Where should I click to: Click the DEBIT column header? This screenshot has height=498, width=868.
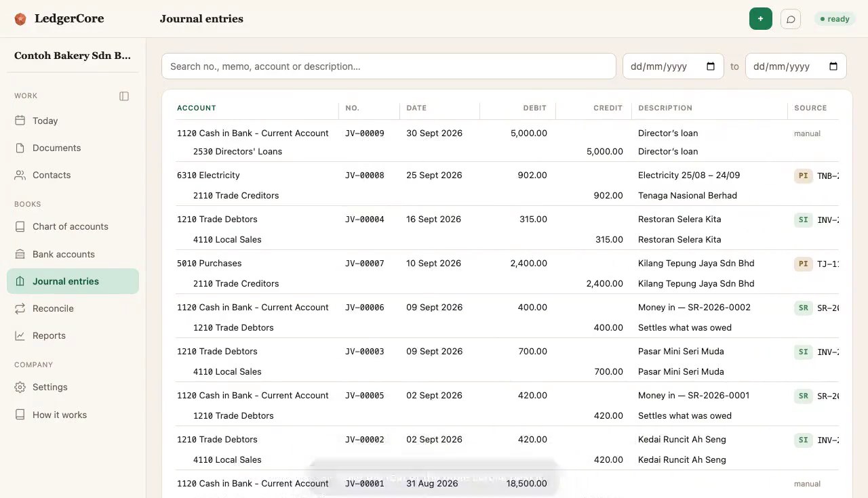534,108
